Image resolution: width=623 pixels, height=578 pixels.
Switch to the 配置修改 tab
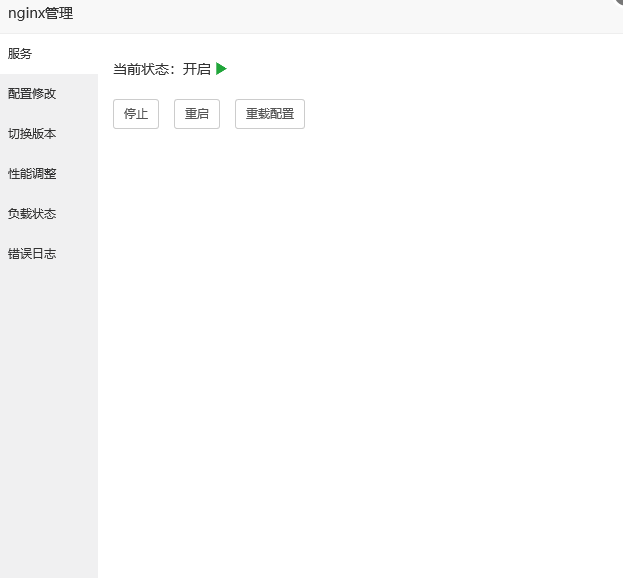49,94
